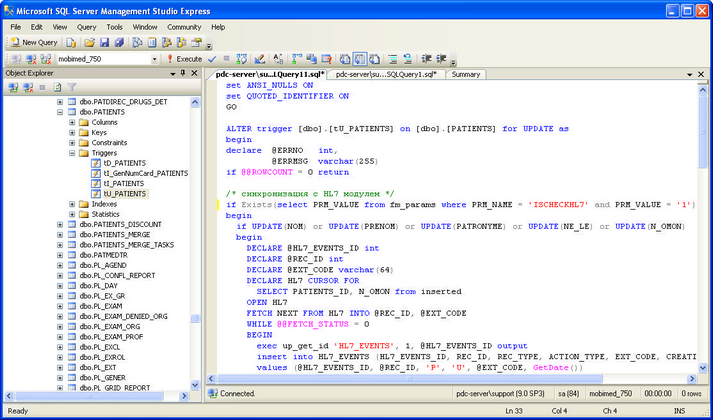Click the Execute button
Image resolution: width=713 pixels, height=420 pixels.
click(184, 59)
